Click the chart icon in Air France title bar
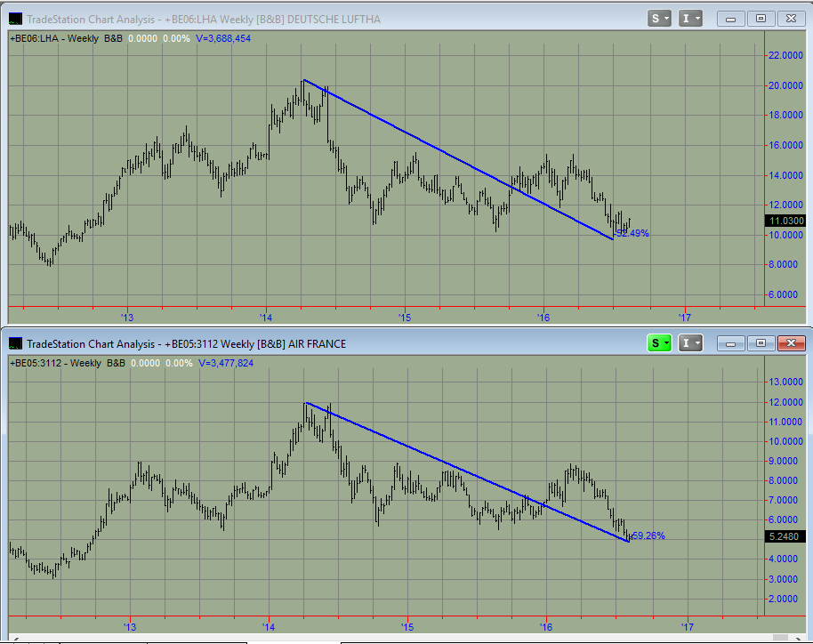Viewport: 813px width, 644px height. [15, 343]
